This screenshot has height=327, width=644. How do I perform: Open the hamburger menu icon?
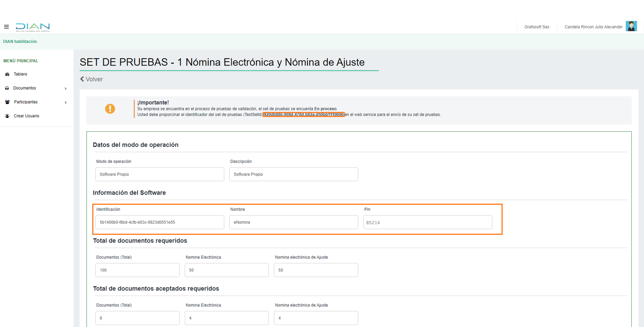pyautogui.click(x=6, y=27)
